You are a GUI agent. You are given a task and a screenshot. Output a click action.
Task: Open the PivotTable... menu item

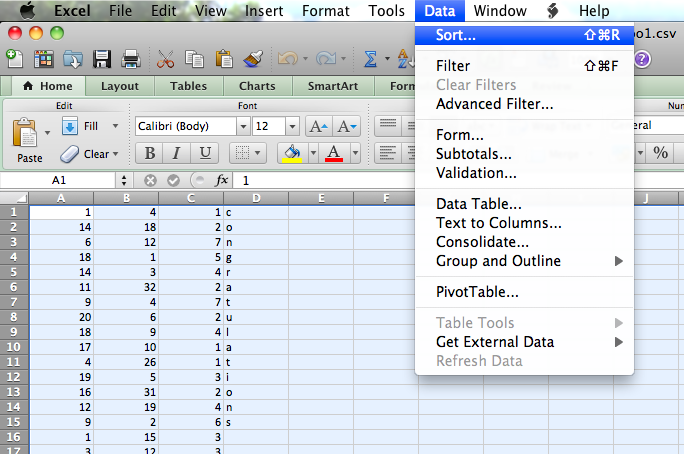pyautogui.click(x=524, y=292)
